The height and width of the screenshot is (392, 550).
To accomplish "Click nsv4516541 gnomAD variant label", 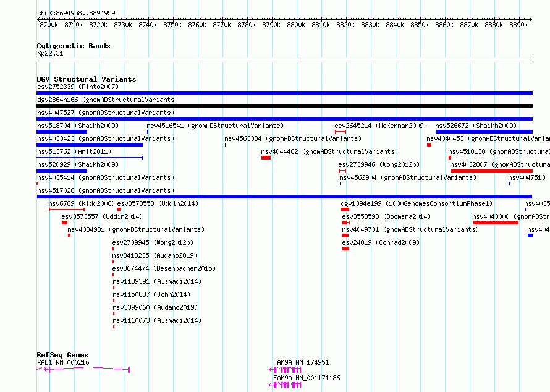I will 215,126.
